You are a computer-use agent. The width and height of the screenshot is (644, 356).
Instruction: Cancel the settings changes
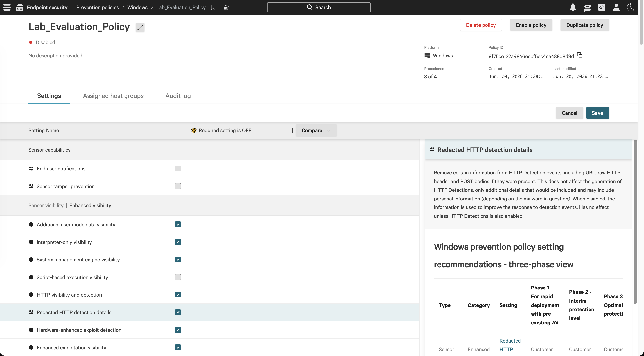pos(569,113)
